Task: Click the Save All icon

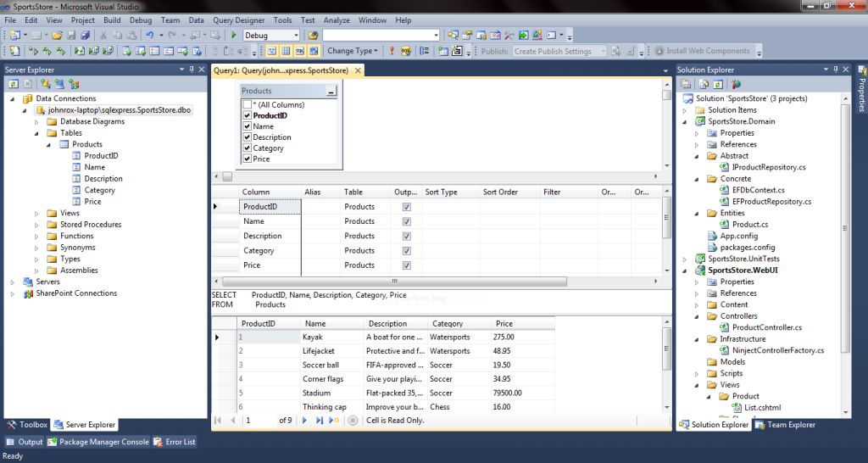Action: pyautogui.click(x=85, y=36)
